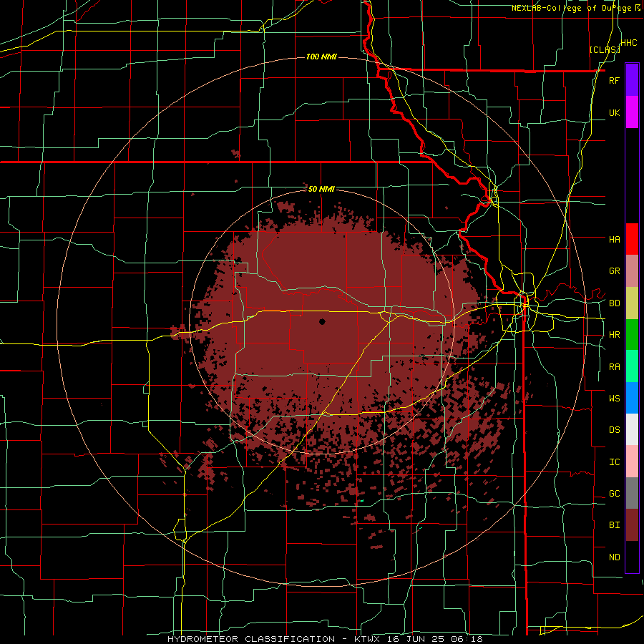Click the Hydrometeor Classification KTWX caption
644x644 pixels.
[x=325, y=639]
